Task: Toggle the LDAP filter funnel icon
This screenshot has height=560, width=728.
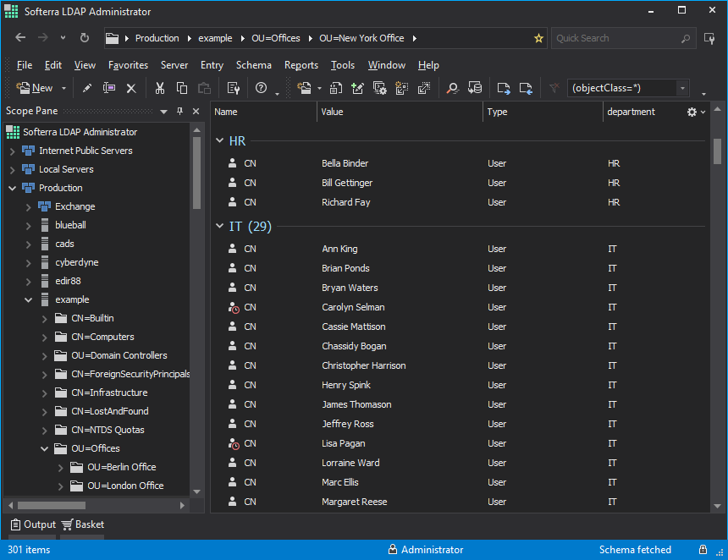Action: click(x=554, y=88)
